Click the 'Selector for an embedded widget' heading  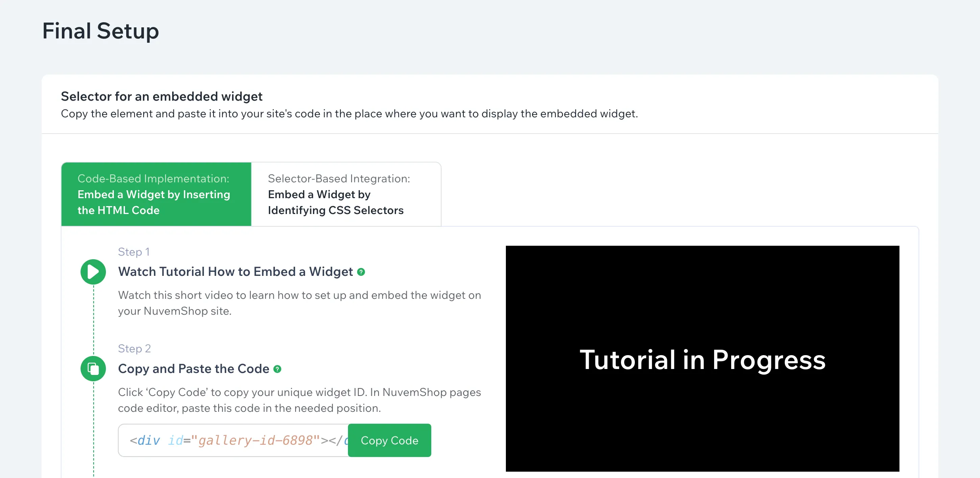click(161, 96)
